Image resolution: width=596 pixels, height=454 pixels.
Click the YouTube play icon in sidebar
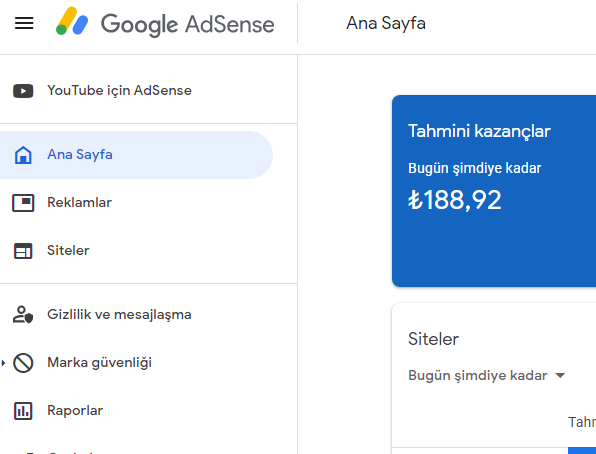click(x=23, y=91)
